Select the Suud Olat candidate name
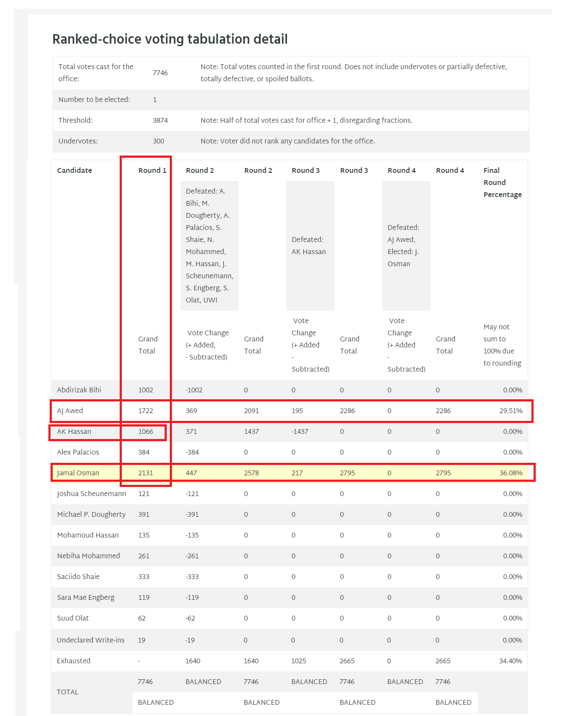 [x=73, y=618]
